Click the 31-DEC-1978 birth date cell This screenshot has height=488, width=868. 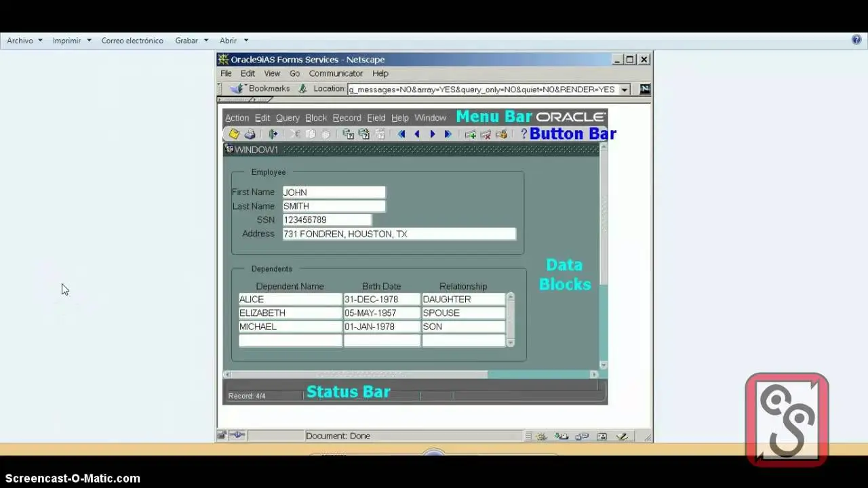(x=382, y=299)
